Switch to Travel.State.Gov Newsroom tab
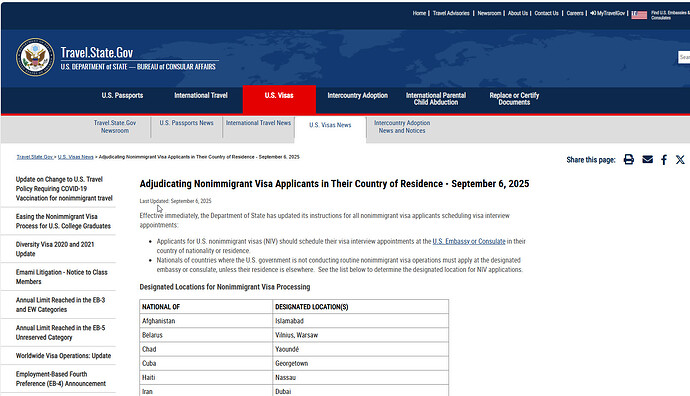This screenshot has width=690, height=396. point(115,127)
